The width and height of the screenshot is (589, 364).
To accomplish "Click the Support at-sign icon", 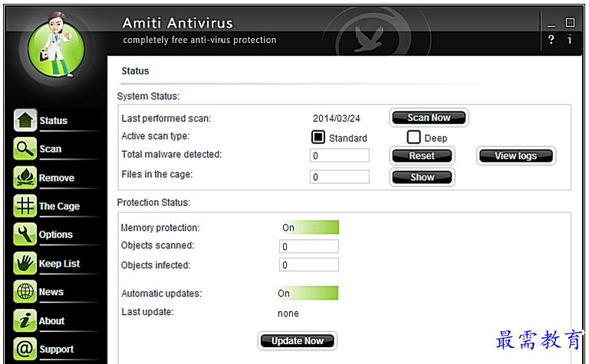I will [x=25, y=349].
